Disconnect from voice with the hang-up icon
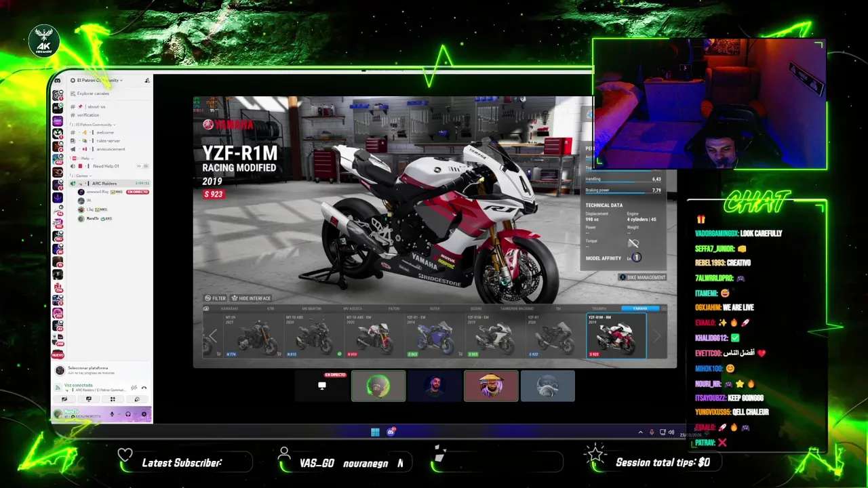 tap(144, 388)
